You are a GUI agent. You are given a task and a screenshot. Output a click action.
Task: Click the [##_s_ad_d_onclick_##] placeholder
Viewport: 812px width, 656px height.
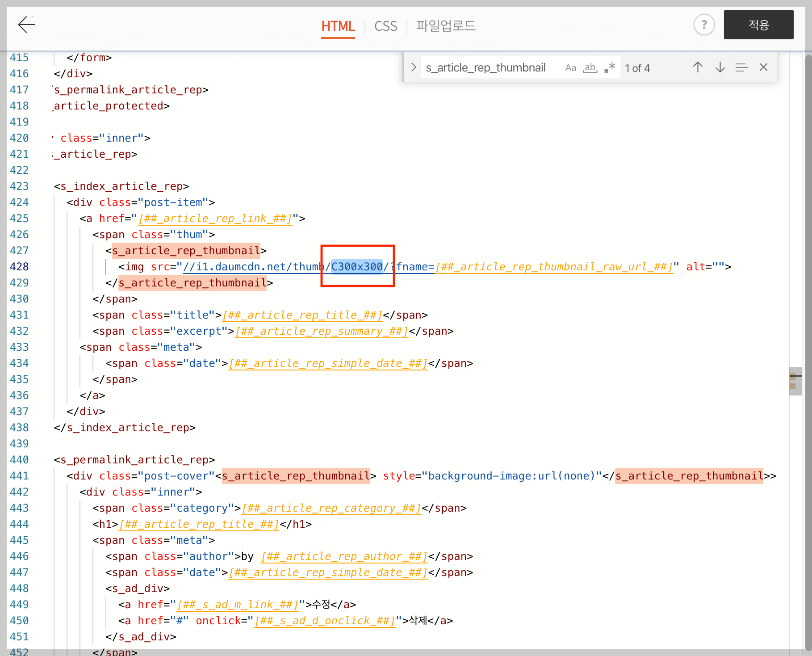coord(325,621)
